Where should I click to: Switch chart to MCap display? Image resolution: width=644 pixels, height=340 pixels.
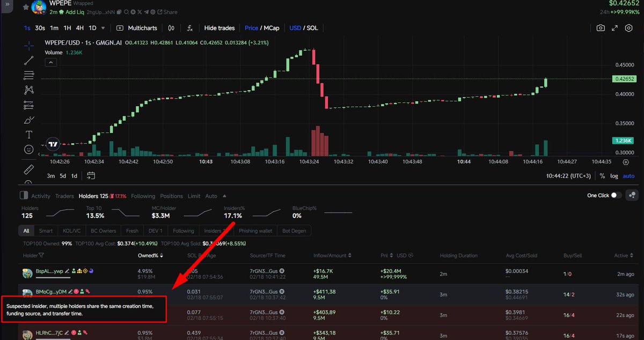[x=271, y=28]
